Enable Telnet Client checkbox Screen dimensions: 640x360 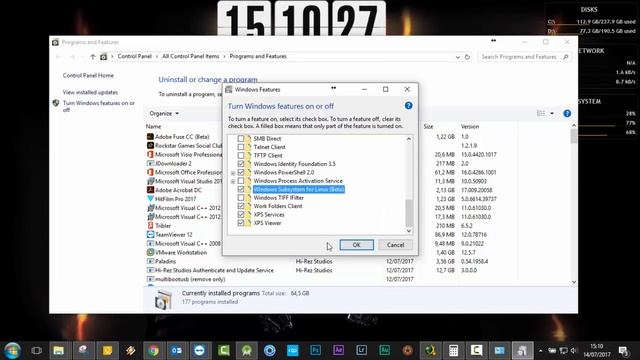tap(241, 147)
